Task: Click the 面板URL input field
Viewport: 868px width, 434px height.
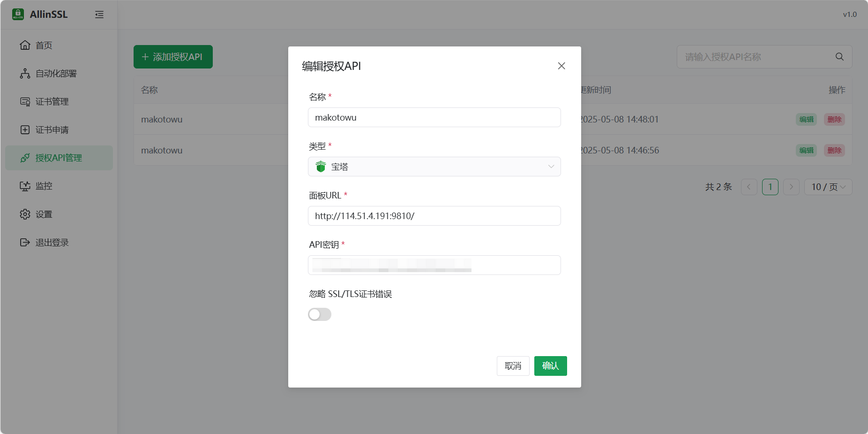Action: tap(434, 216)
